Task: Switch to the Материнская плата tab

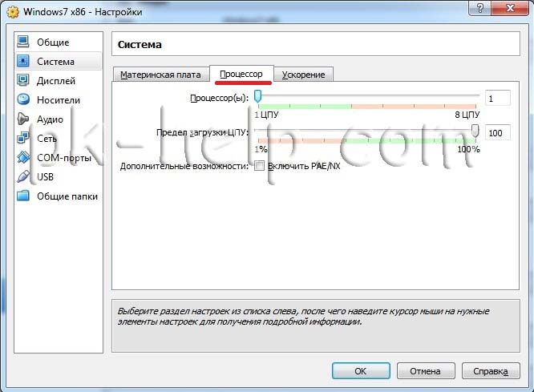Action: tap(160, 75)
